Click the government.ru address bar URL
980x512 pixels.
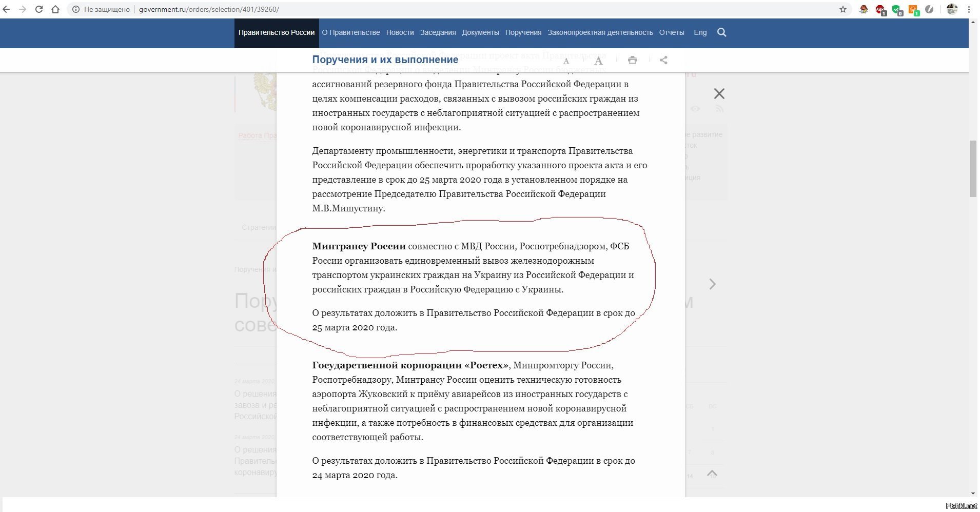[209, 9]
